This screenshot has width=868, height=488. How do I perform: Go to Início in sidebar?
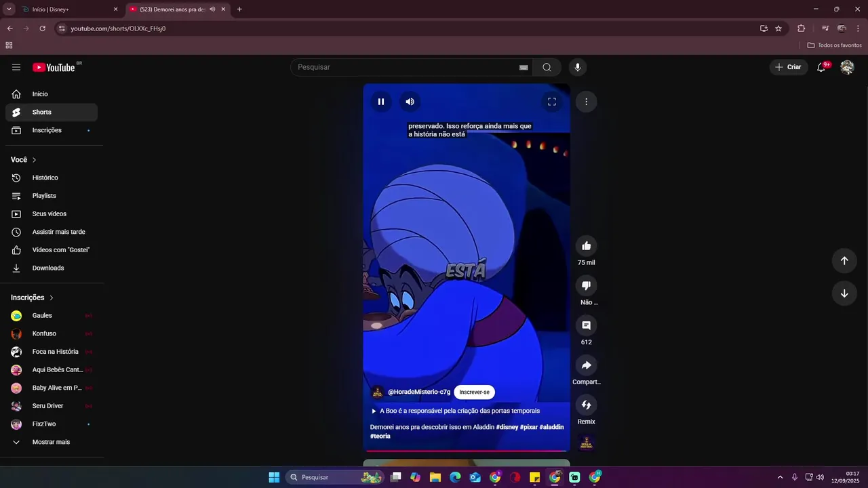[52, 94]
